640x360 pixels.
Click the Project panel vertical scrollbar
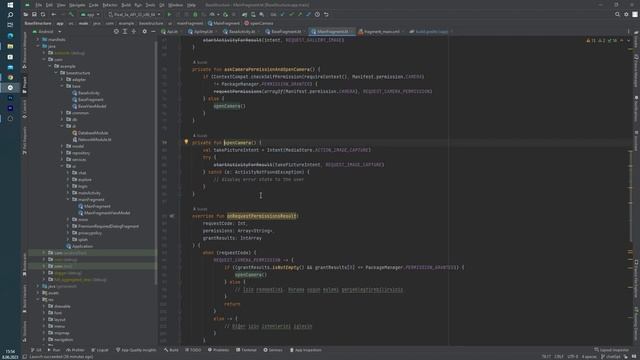[x=156, y=163]
